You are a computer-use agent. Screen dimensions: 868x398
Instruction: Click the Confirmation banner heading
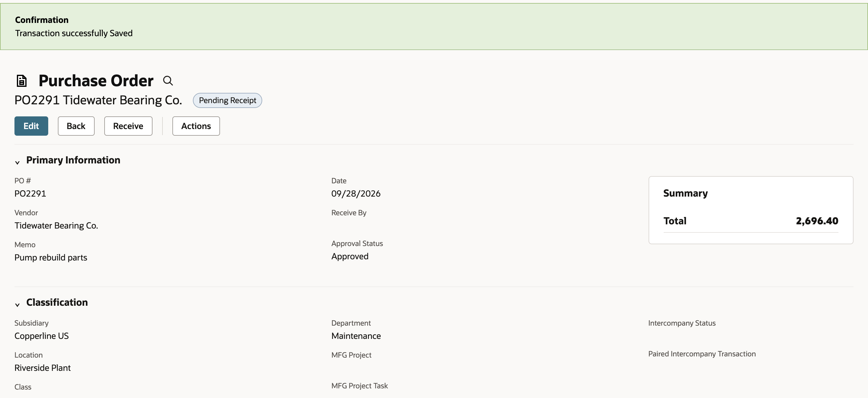42,20
